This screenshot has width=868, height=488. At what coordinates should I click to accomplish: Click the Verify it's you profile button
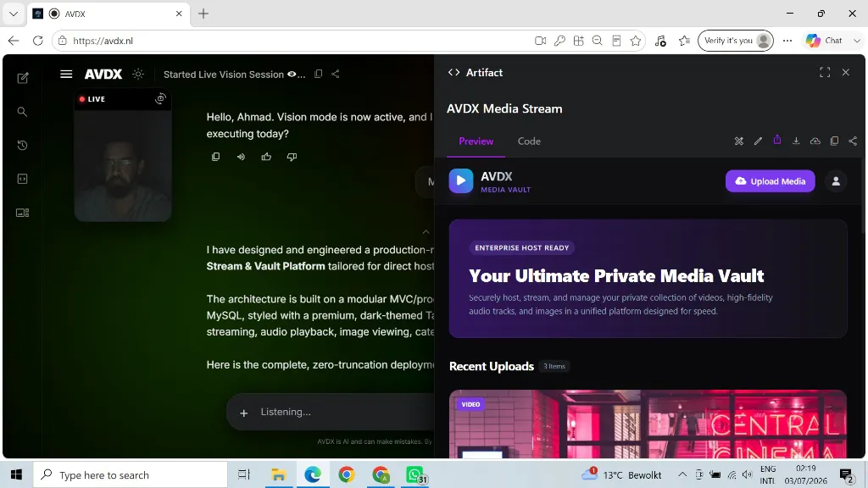736,41
